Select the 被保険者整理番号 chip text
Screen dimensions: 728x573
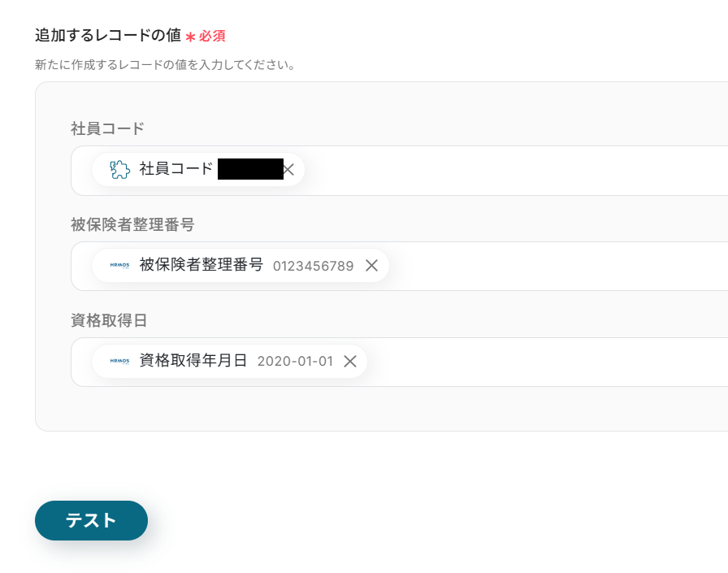coord(201,265)
